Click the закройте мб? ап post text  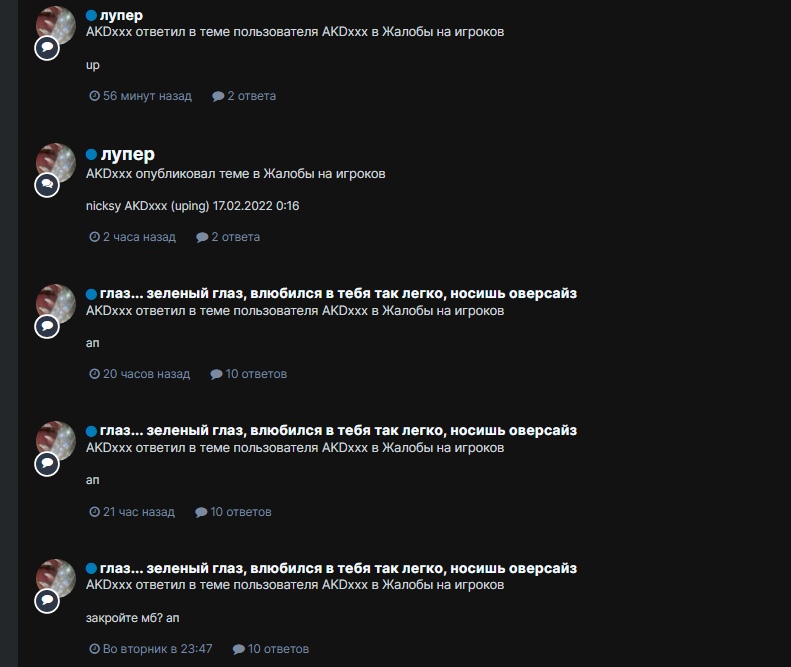[x=133, y=618]
